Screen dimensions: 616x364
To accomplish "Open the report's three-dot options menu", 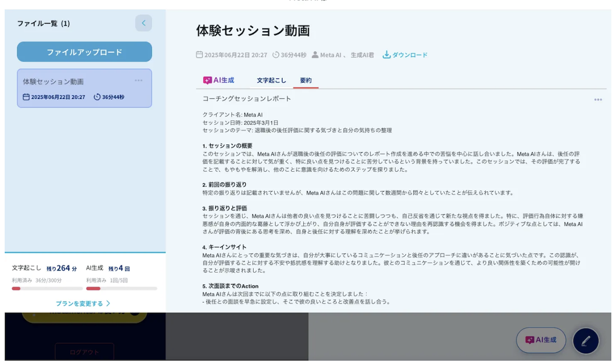I will (598, 99).
